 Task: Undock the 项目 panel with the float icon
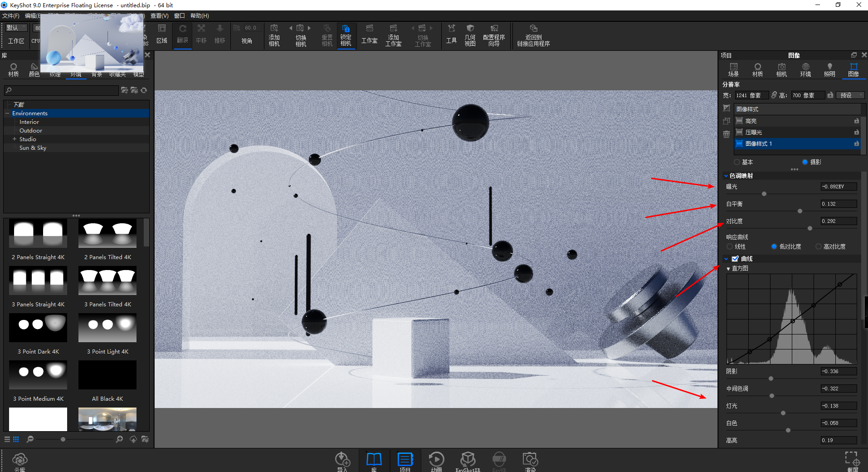(x=854, y=55)
